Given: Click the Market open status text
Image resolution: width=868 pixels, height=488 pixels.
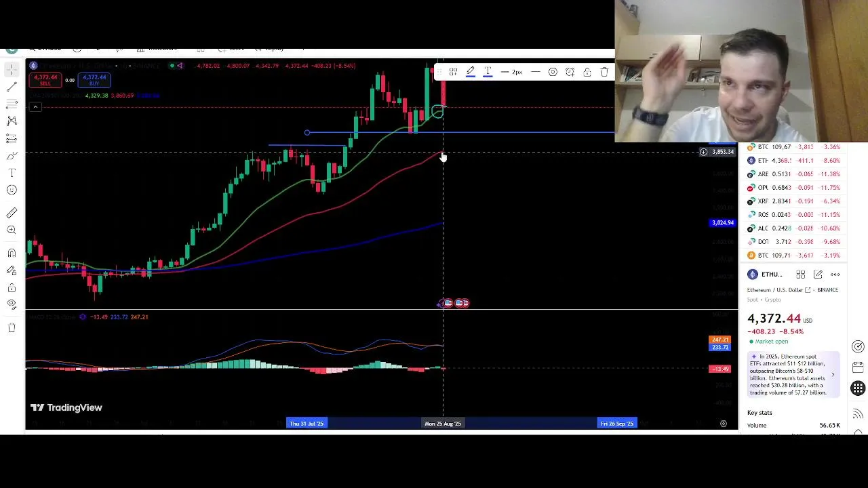Looking at the screenshot, I should coord(772,342).
